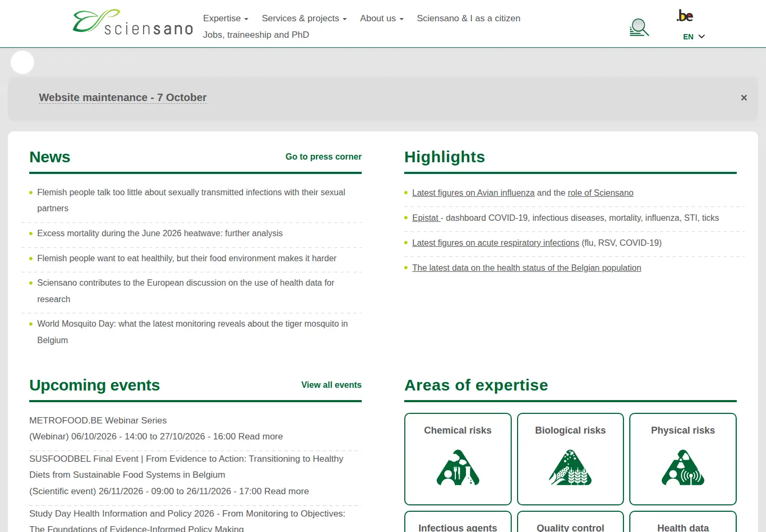Expand the About us menu
Viewport: 766px width, 532px height.
point(382,19)
